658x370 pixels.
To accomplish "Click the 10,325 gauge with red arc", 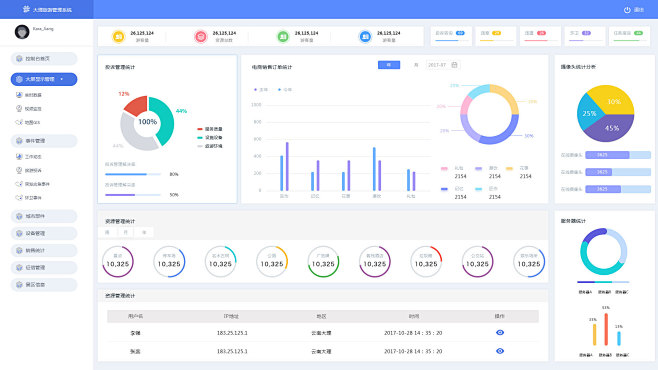I will [426, 262].
